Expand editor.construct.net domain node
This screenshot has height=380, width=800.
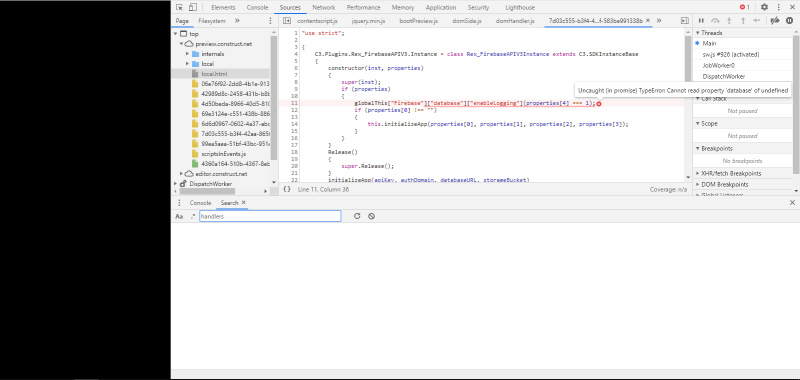[x=181, y=173]
